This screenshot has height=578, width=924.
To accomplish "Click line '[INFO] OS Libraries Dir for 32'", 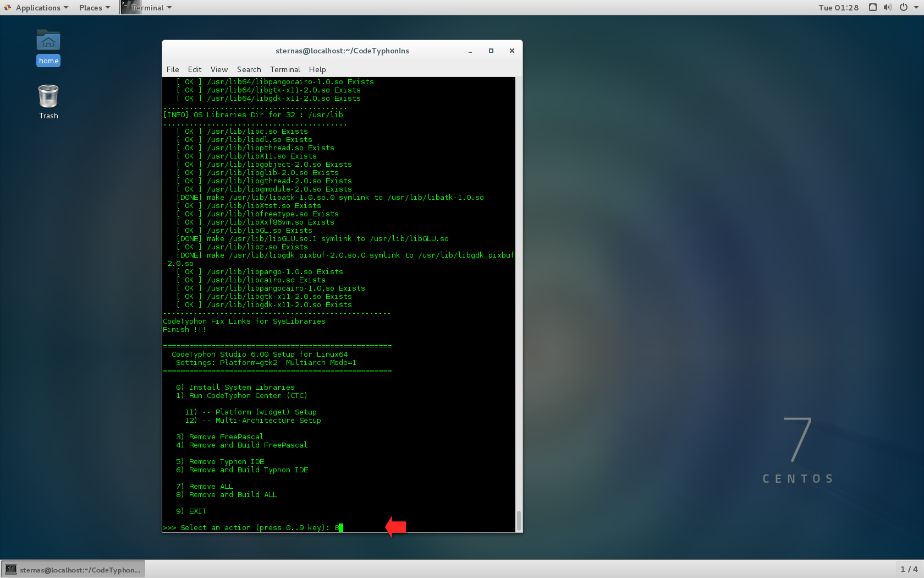I will (x=253, y=114).
